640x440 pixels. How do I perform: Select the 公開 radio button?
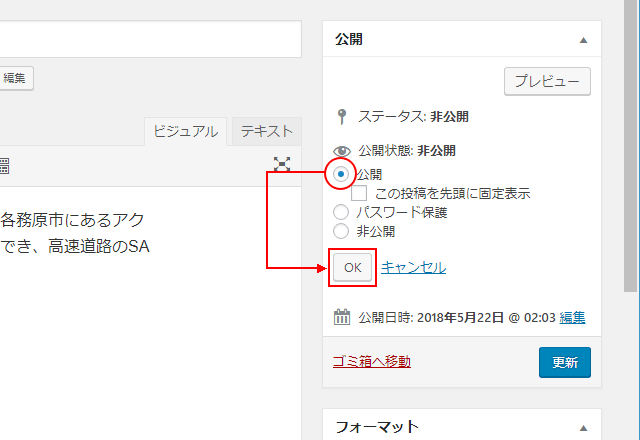[341, 174]
